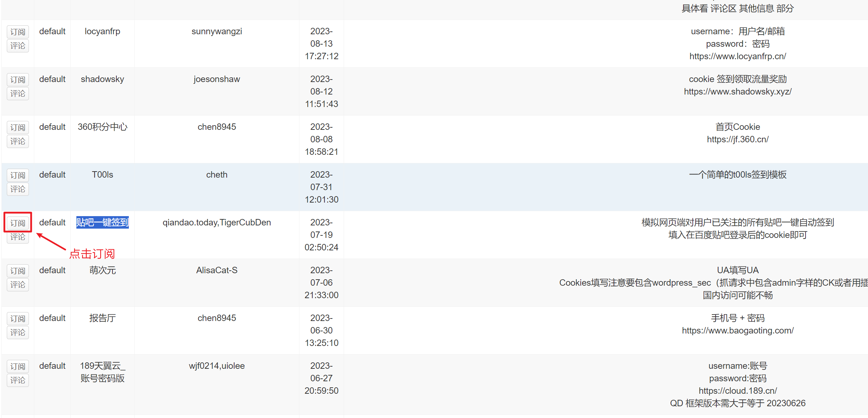Open the https://cloud.189.cn/ link

coord(738,390)
